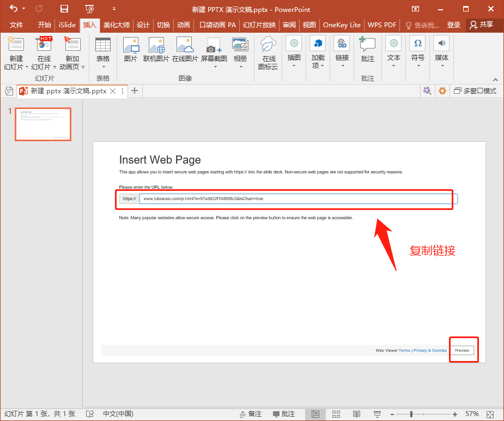Screen dimensions: 504x421
Task: Open the 文件 file menu
Action: (16, 25)
